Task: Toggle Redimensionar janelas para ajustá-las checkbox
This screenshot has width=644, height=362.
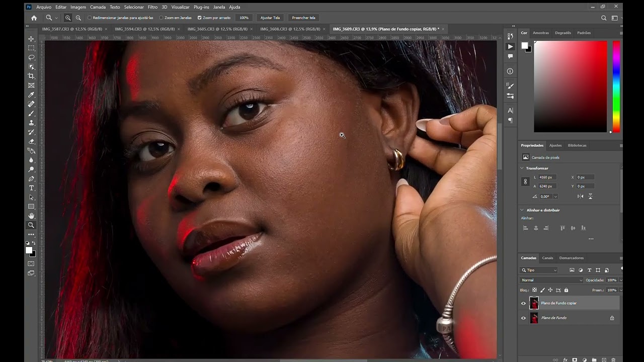Action: pyautogui.click(x=90, y=18)
